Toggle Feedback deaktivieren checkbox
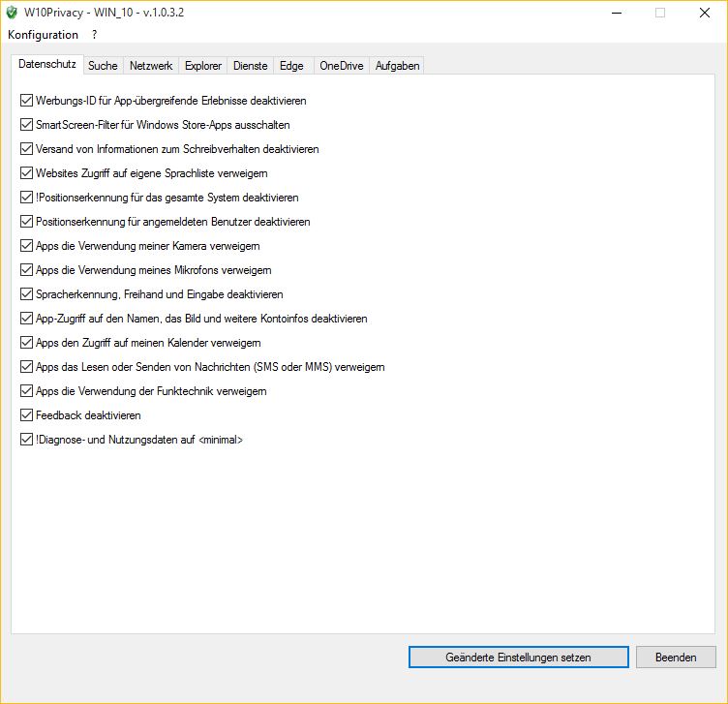728x704 pixels. (x=26, y=414)
